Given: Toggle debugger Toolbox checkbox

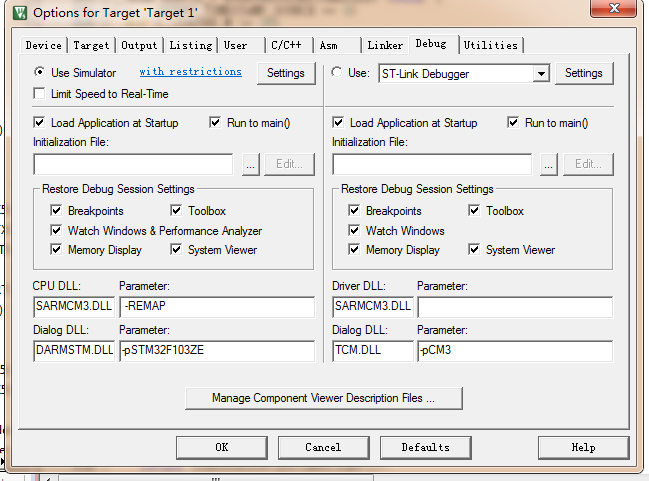Looking at the screenshot, I should coord(474,210).
